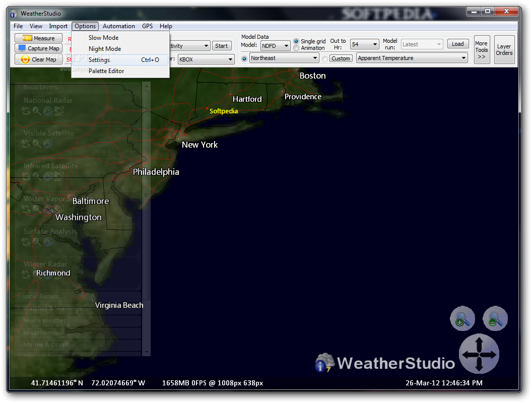532x403 pixels.
Task: Open More Tools panel
Action: [482, 49]
